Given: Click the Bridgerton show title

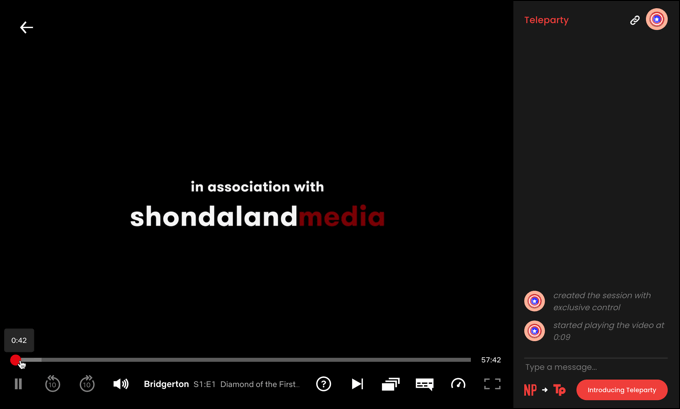Looking at the screenshot, I should pyautogui.click(x=166, y=384).
